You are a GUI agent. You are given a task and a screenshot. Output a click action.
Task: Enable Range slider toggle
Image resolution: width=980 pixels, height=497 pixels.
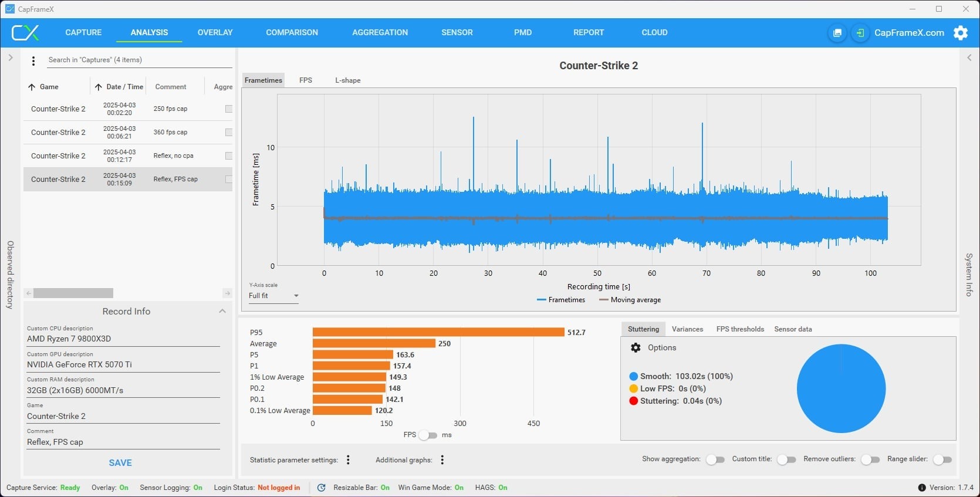(942, 459)
